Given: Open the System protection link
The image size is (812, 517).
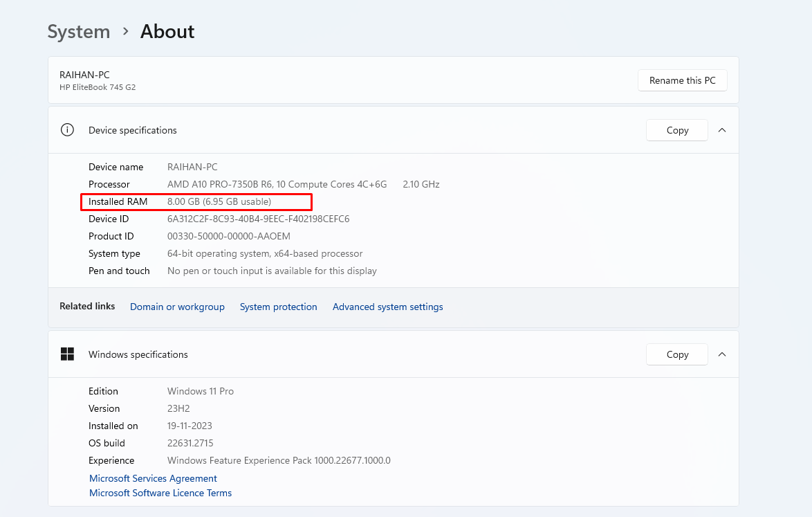Looking at the screenshot, I should tap(278, 307).
